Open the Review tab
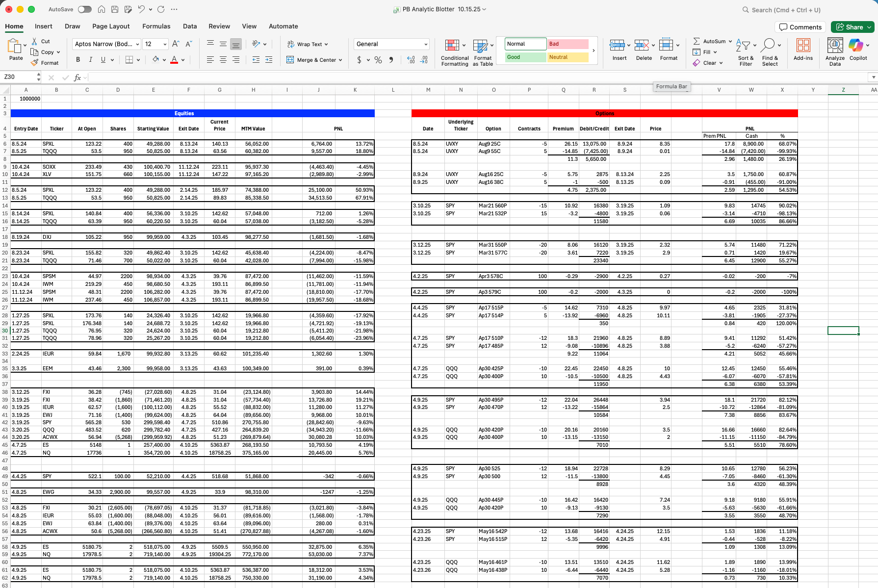The height and width of the screenshot is (588, 878). (219, 26)
